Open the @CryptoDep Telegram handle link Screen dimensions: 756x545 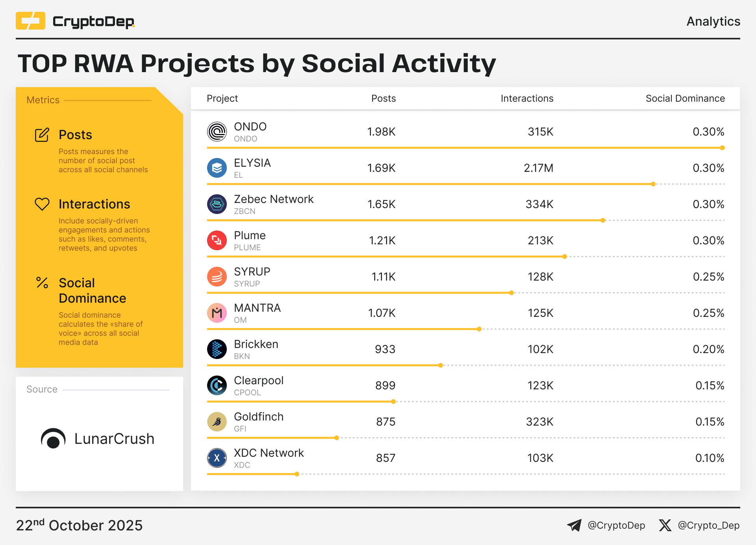(616, 525)
